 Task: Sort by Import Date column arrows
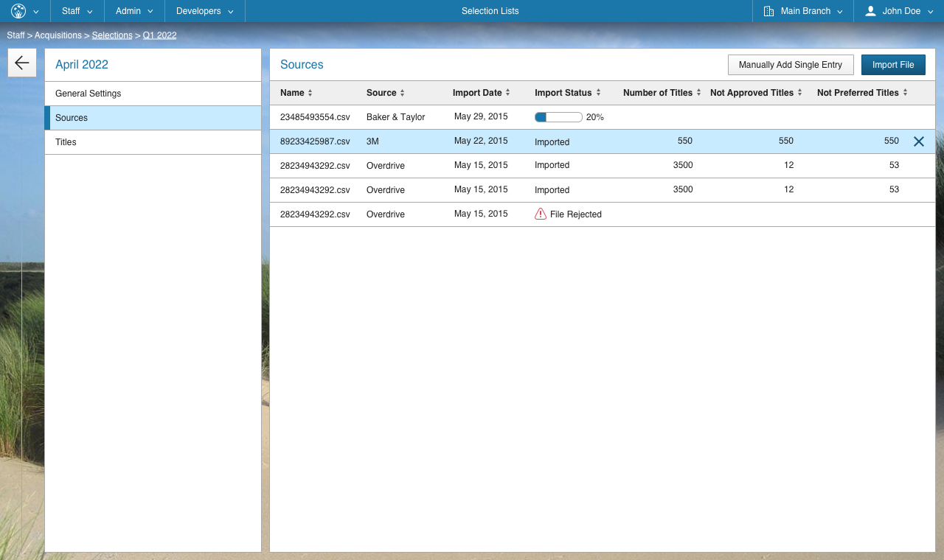(507, 93)
